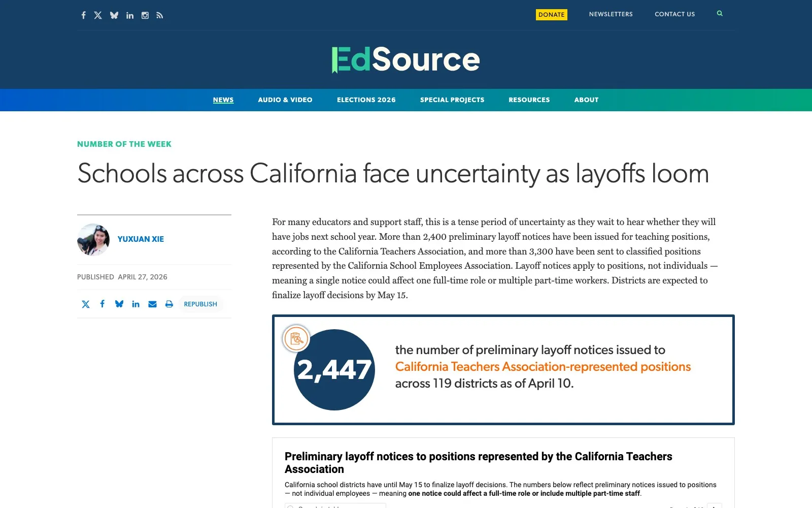This screenshot has width=812, height=508.
Task: Share the article on X under the byline
Action: [86, 304]
